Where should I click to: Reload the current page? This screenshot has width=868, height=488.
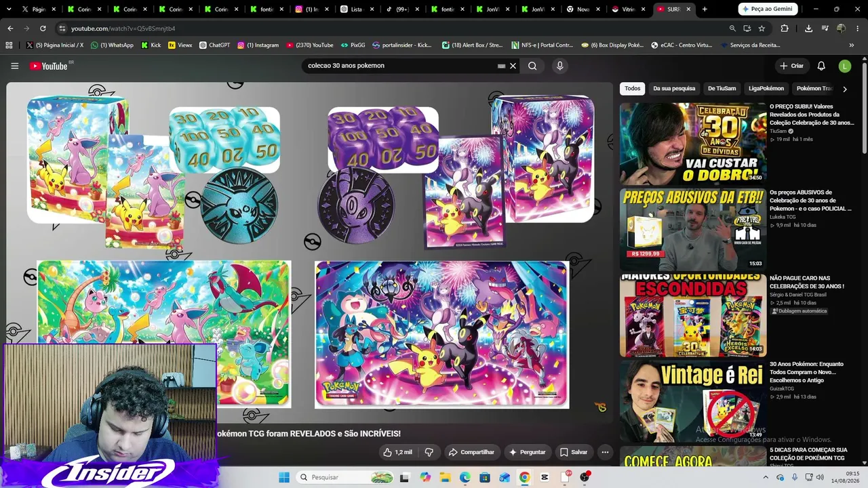43,28
